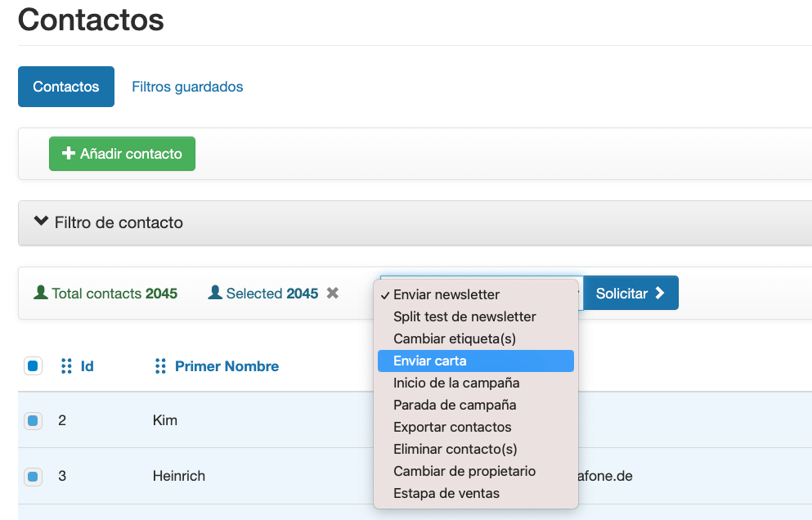Click the Selected contacts person icon
This screenshot has width=812, height=520.
click(215, 293)
